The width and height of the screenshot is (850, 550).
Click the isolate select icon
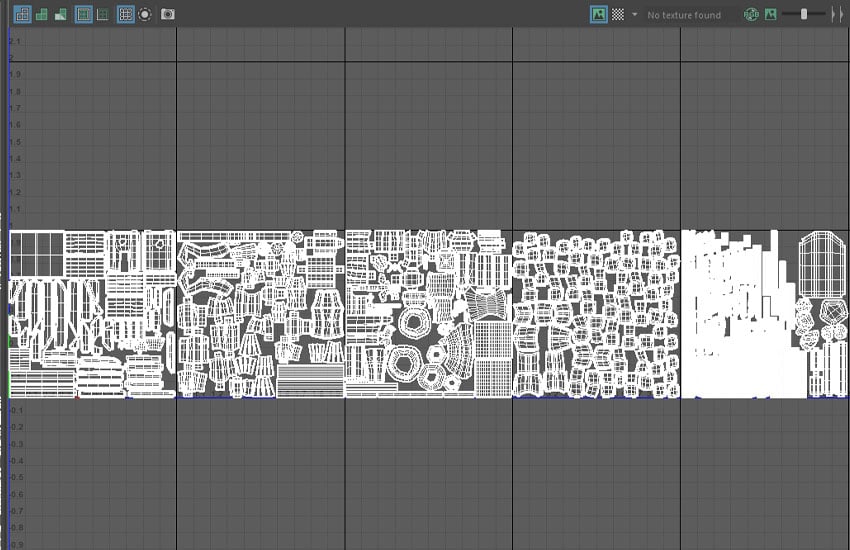click(x=145, y=15)
